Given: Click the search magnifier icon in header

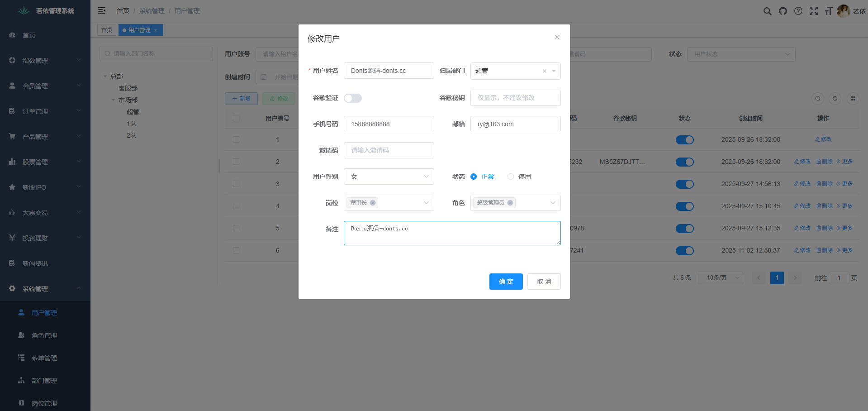Looking at the screenshot, I should [767, 11].
